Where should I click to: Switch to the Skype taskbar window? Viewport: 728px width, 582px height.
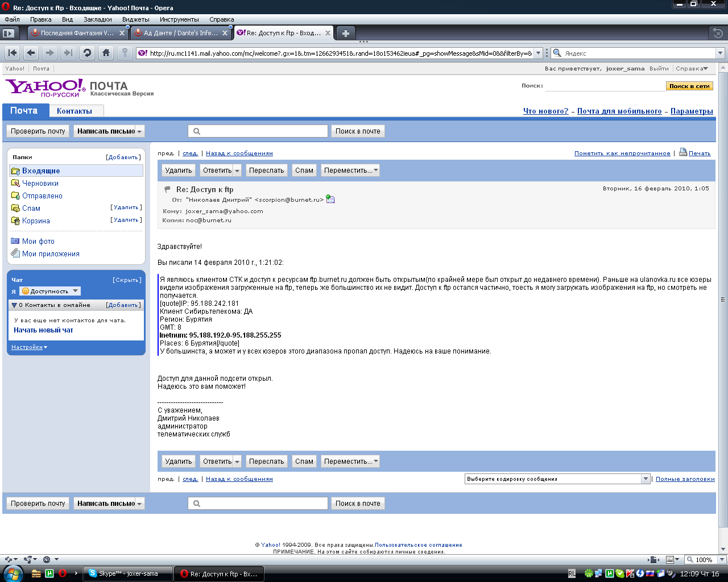tap(128, 573)
